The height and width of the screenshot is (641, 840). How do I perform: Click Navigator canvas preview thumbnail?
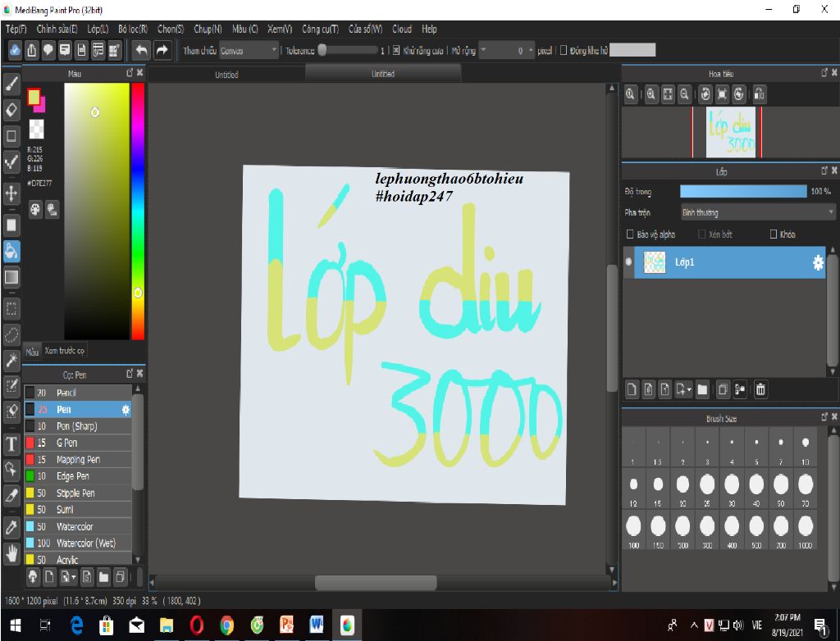click(731, 132)
